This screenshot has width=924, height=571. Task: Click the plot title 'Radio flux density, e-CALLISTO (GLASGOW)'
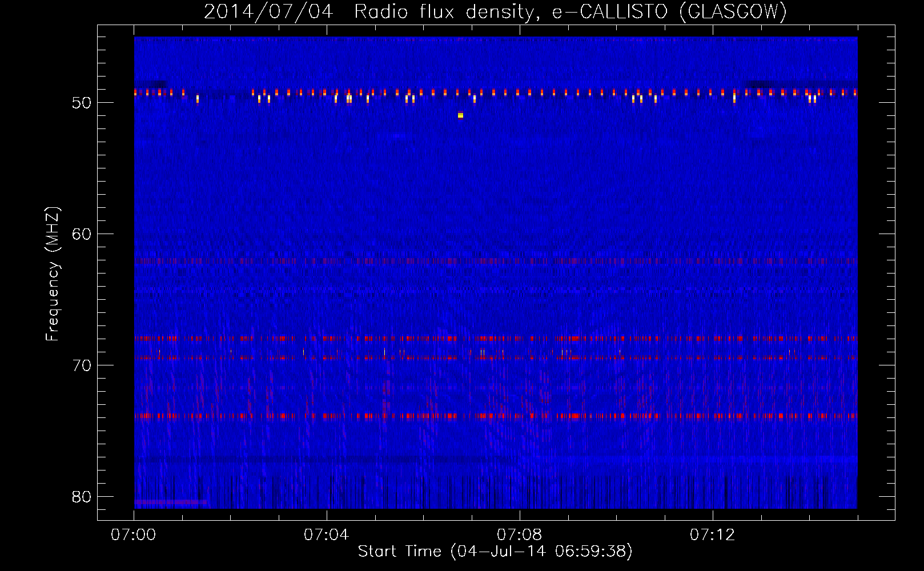[571, 11]
